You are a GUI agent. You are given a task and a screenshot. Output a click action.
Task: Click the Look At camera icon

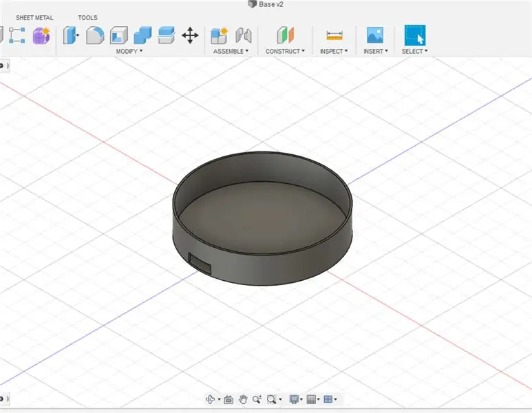(x=228, y=400)
